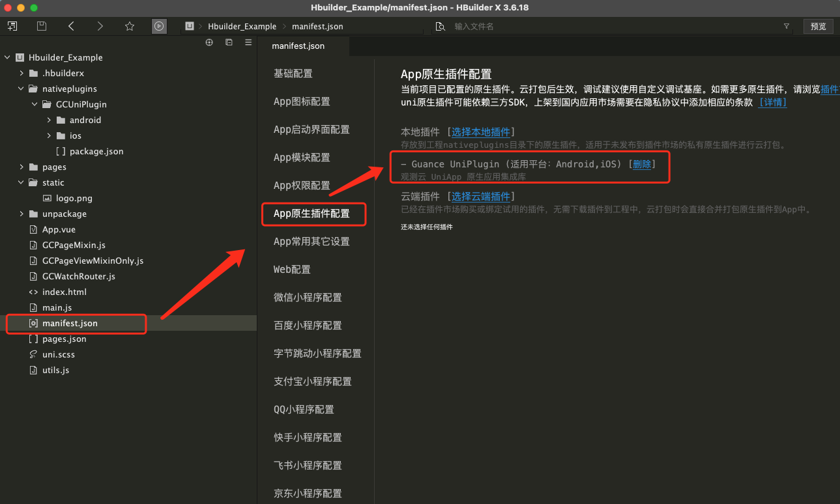Open package.json in file tree

[x=96, y=151]
